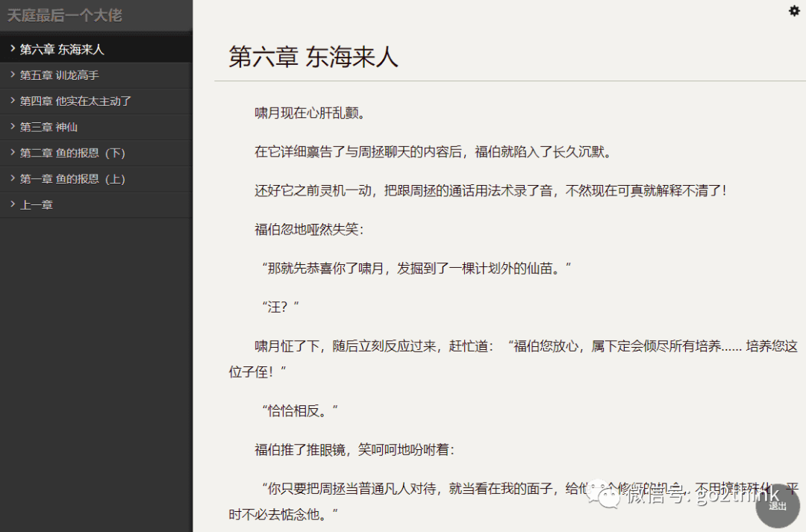The width and height of the screenshot is (806, 532).
Task: Click the chapter heading 第六章 东海来人
Action: [x=311, y=57]
